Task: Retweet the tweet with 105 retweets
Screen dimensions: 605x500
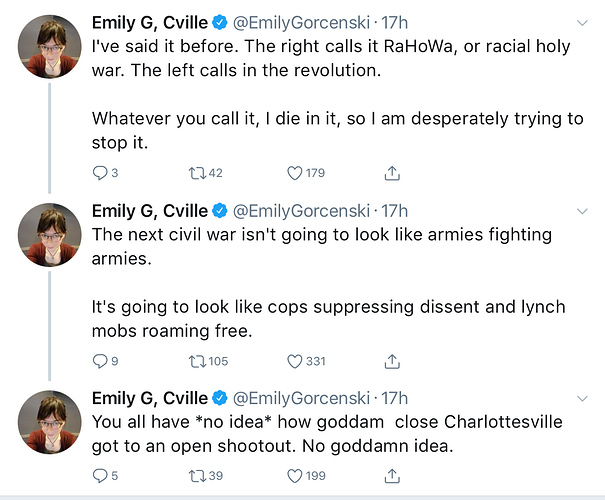Action: point(196,361)
